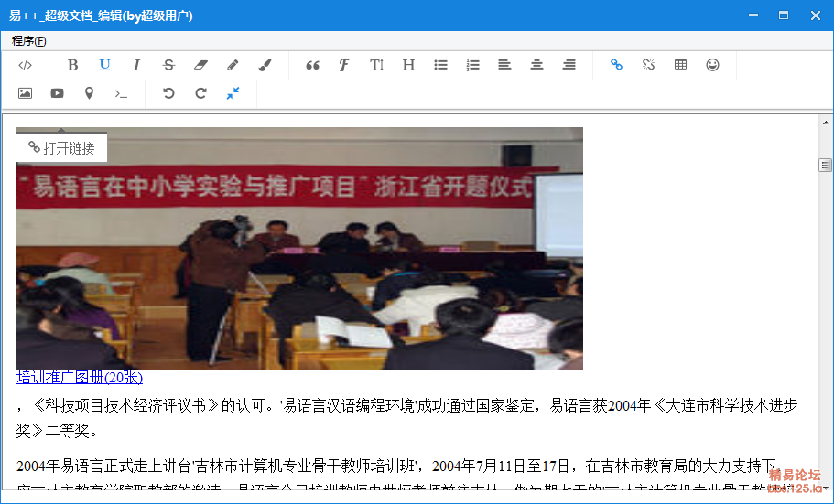Apply strikethrough formatting

click(168, 65)
